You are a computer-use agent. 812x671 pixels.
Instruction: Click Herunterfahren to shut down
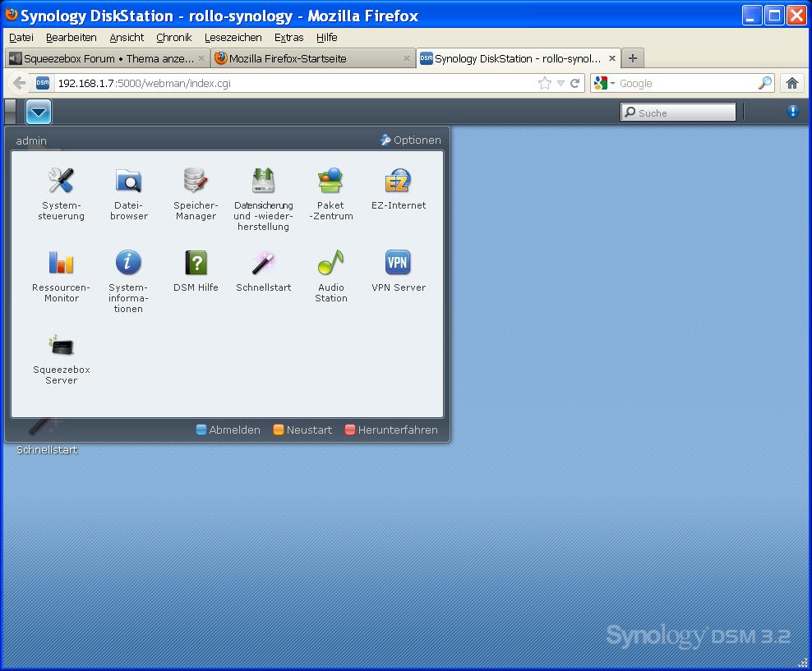coord(391,430)
